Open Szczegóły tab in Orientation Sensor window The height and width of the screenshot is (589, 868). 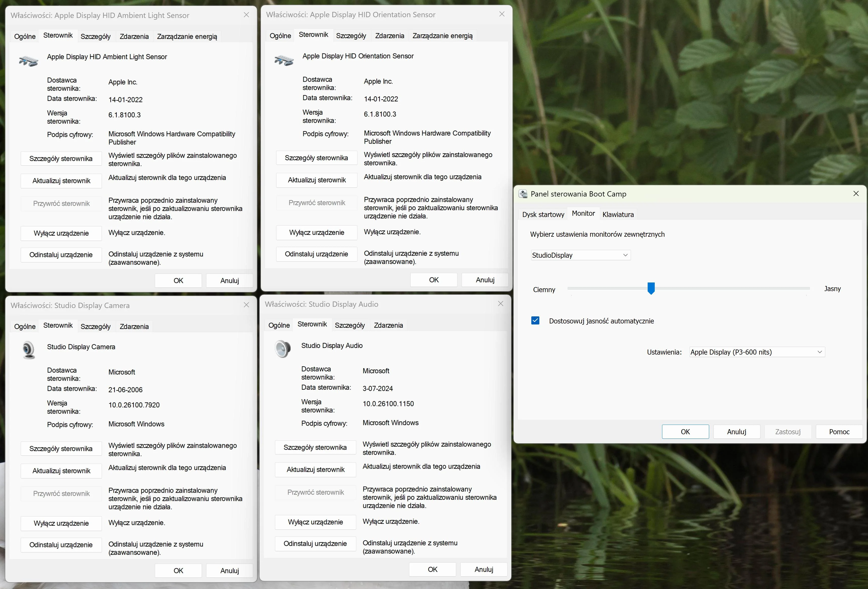(351, 35)
